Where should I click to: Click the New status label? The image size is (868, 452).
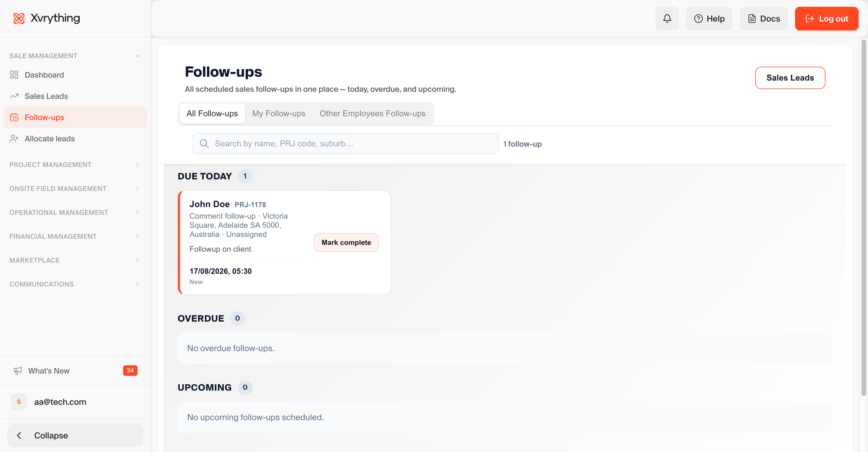(196, 282)
